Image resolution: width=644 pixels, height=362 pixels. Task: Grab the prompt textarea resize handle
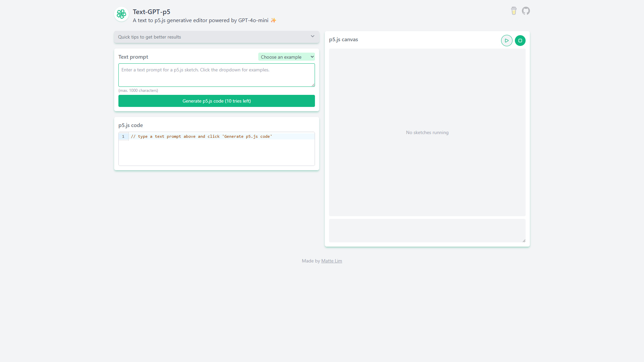tap(313, 85)
